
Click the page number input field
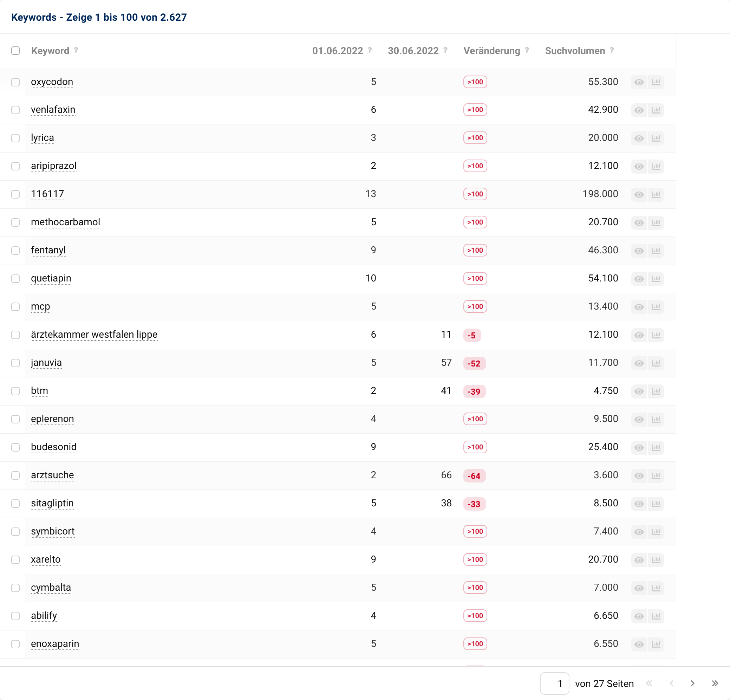[554, 683]
